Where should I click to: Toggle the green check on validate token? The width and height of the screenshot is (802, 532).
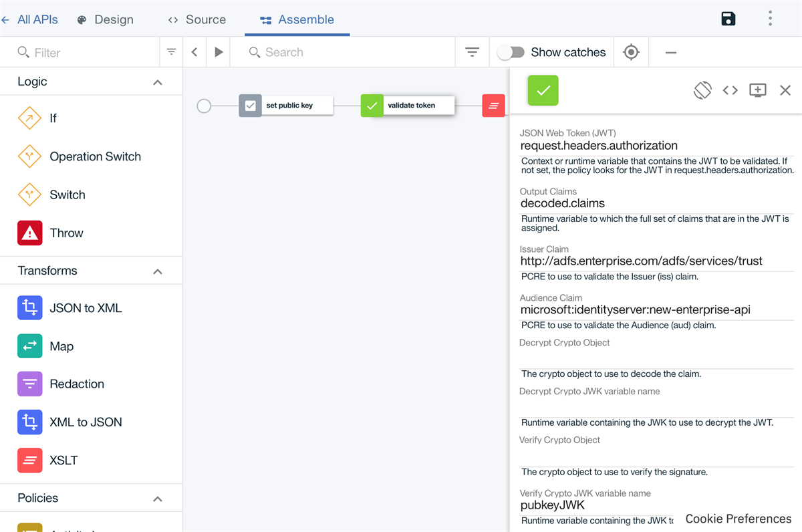[x=372, y=105]
